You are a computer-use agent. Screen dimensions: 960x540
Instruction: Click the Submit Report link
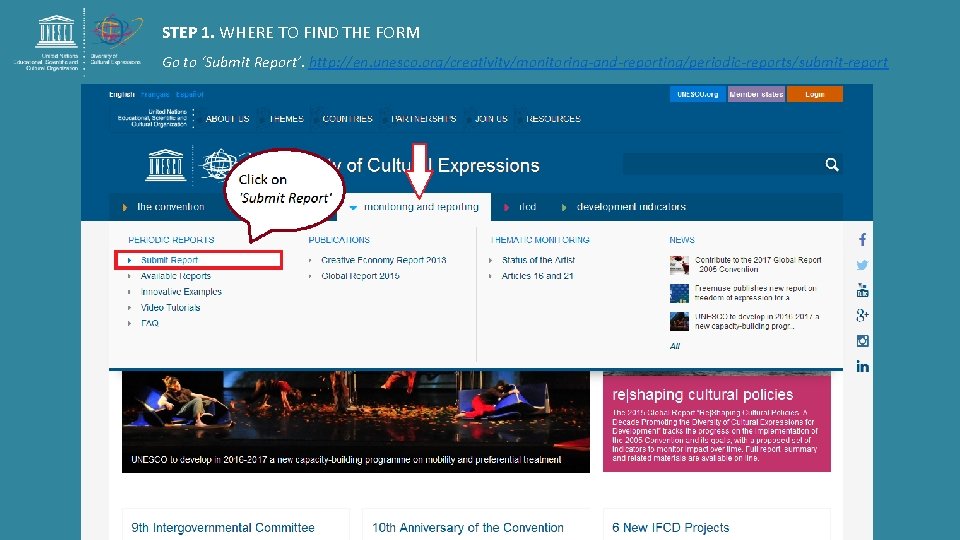tap(169, 260)
